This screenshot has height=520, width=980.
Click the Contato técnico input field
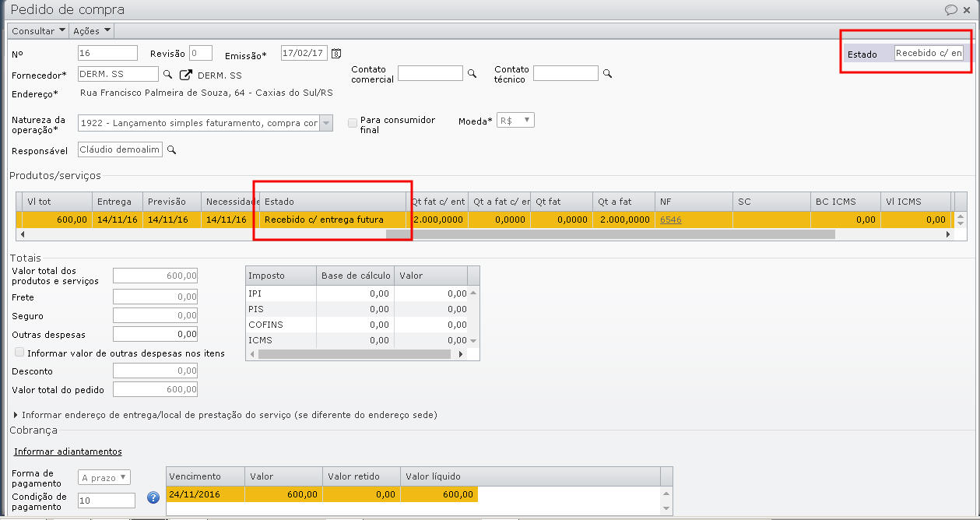pyautogui.click(x=566, y=73)
